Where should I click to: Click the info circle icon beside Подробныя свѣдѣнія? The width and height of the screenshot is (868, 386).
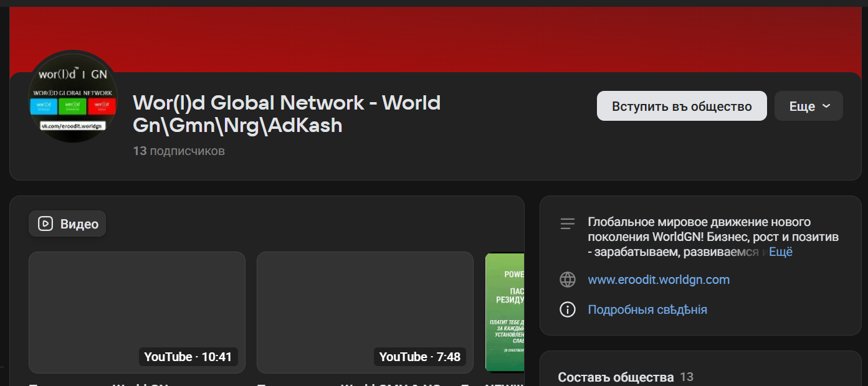[568, 309]
